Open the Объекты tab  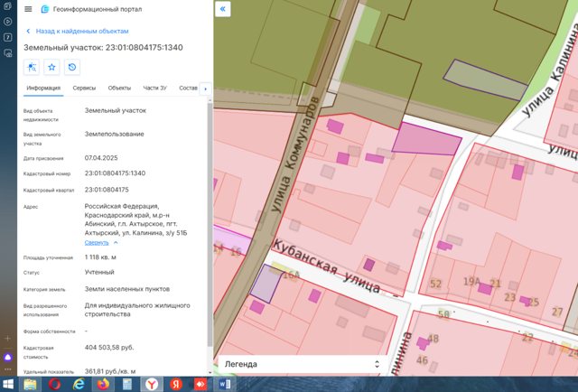point(119,89)
